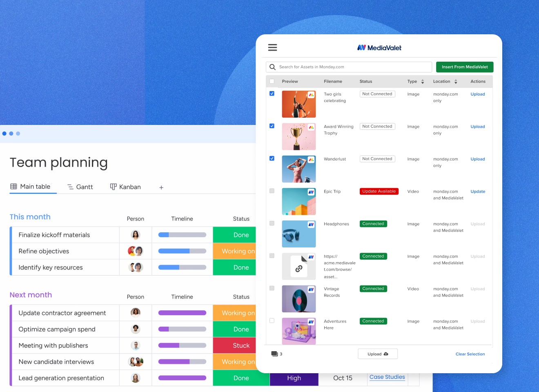Switch to the Kanban tab
This screenshot has width=539, height=392.
pos(125,187)
